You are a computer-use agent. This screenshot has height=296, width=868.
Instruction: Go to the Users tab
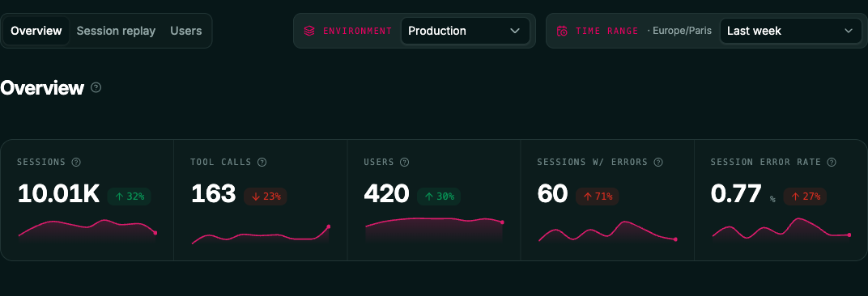186,31
